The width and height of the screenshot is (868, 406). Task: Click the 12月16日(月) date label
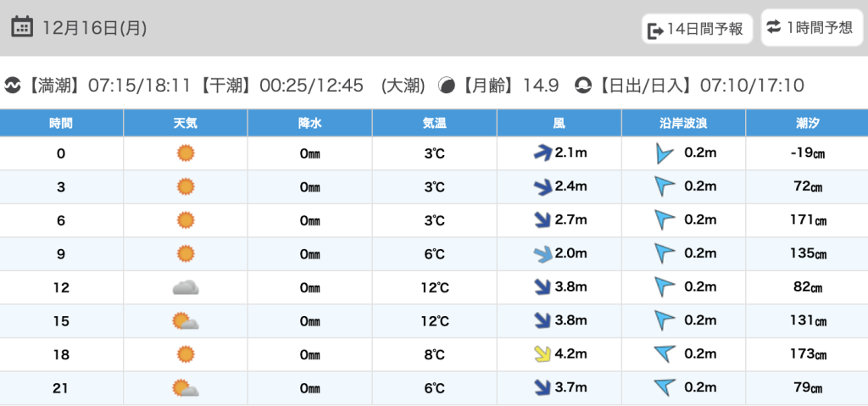(94, 28)
